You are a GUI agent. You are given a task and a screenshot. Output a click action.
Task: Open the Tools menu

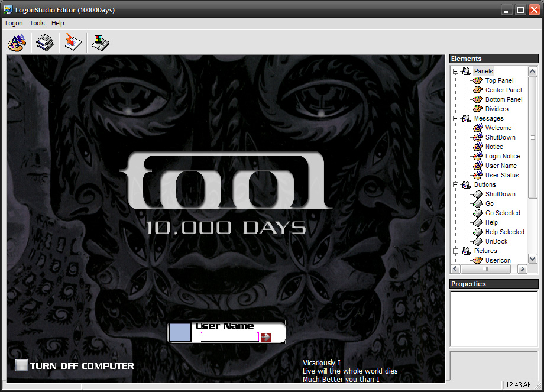click(37, 23)
